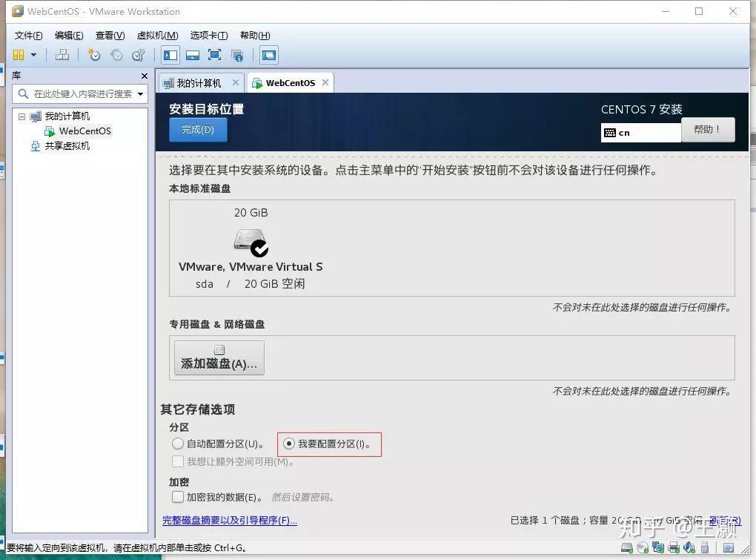
Task: Click the library search magnifier icon
Action: 23,93
